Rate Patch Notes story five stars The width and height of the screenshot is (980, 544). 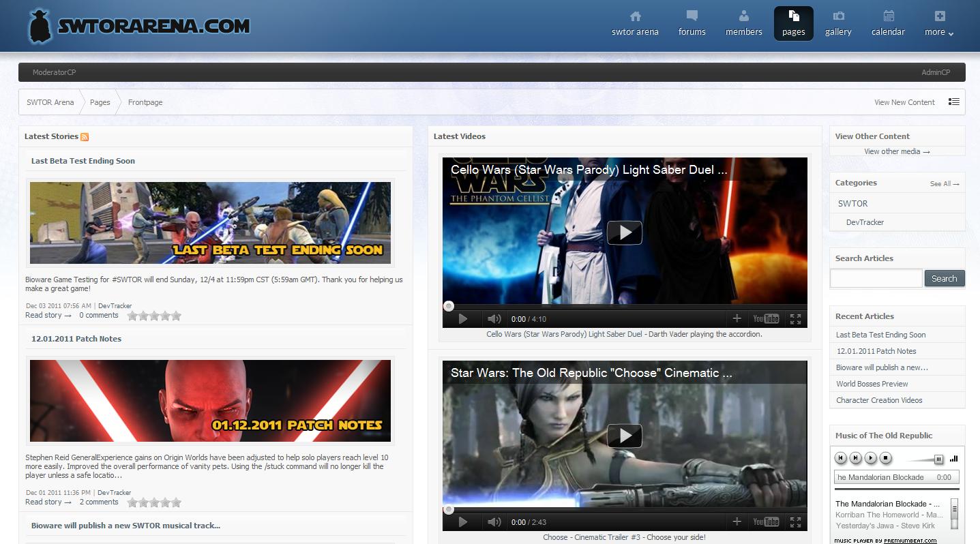click(176, 502)
